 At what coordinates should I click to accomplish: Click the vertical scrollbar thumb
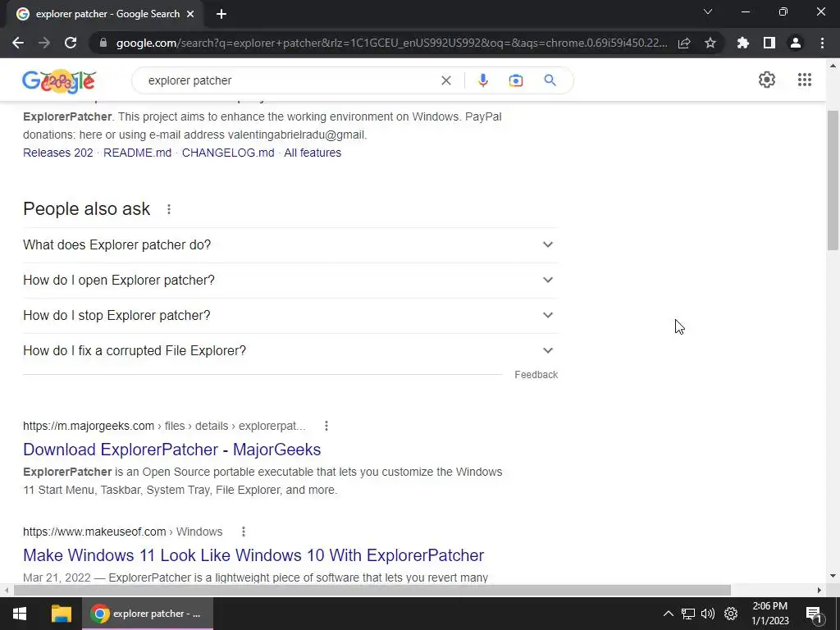click(833, 180)
